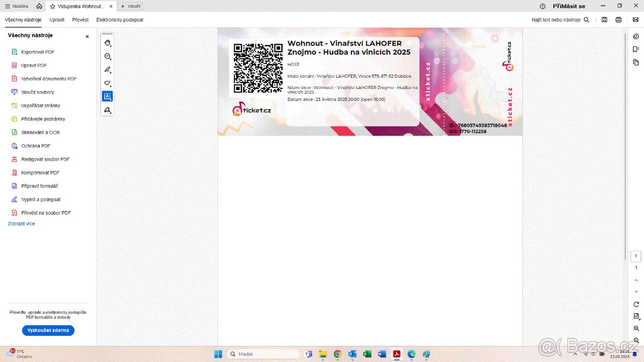Open Excel from the taskbar
Image resolution: width=644 pixels, height=362 pixels.
[x=368, y=354]
